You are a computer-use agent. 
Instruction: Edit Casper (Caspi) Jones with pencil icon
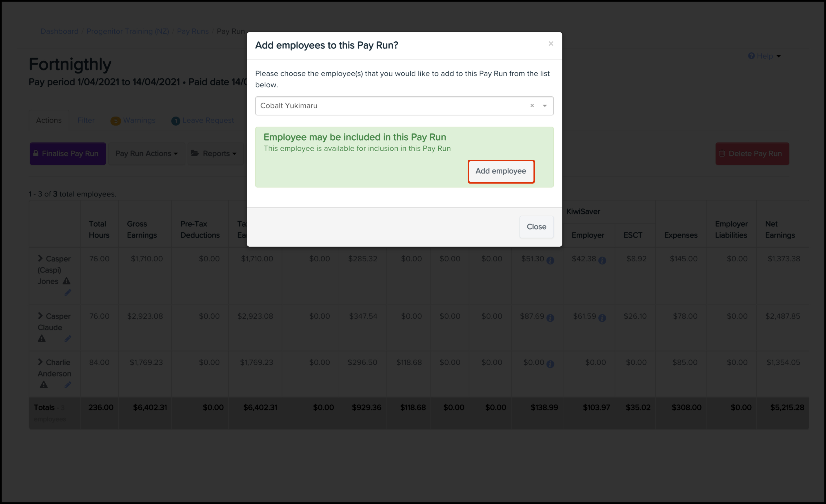point(68,293)
